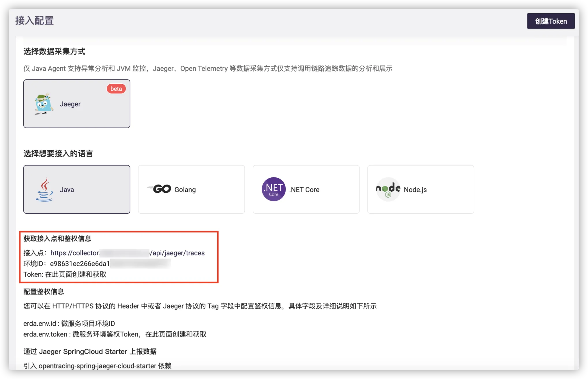Click the 环境ID value e98631ec266e6da1

tap(80, 264)
